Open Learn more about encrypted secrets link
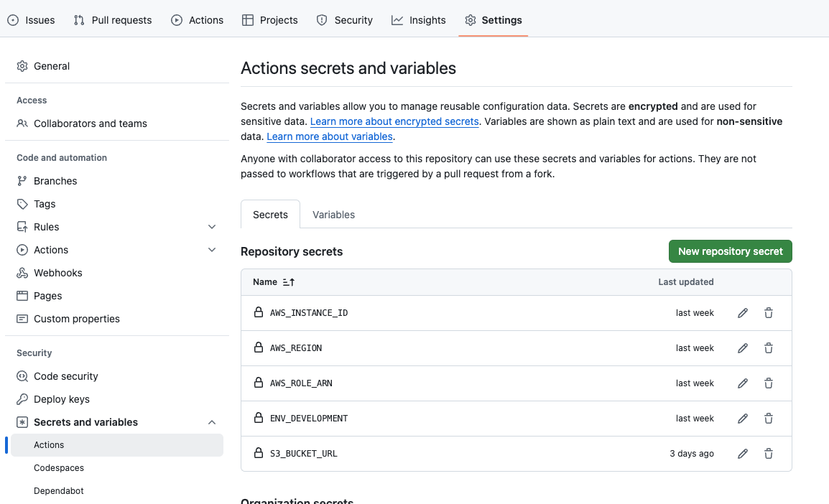Screen dimensions: 829x504 (x=394, y=121)
